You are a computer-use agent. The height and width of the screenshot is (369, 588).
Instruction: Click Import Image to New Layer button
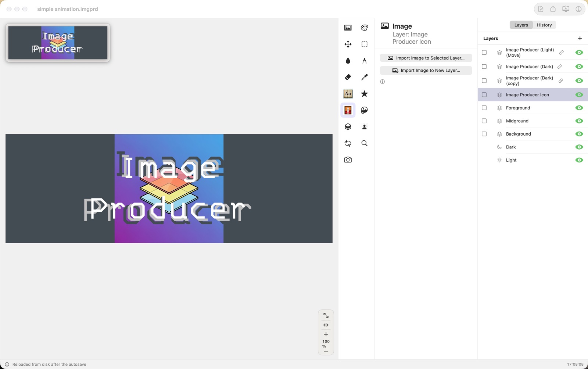[x=426, y=70]
